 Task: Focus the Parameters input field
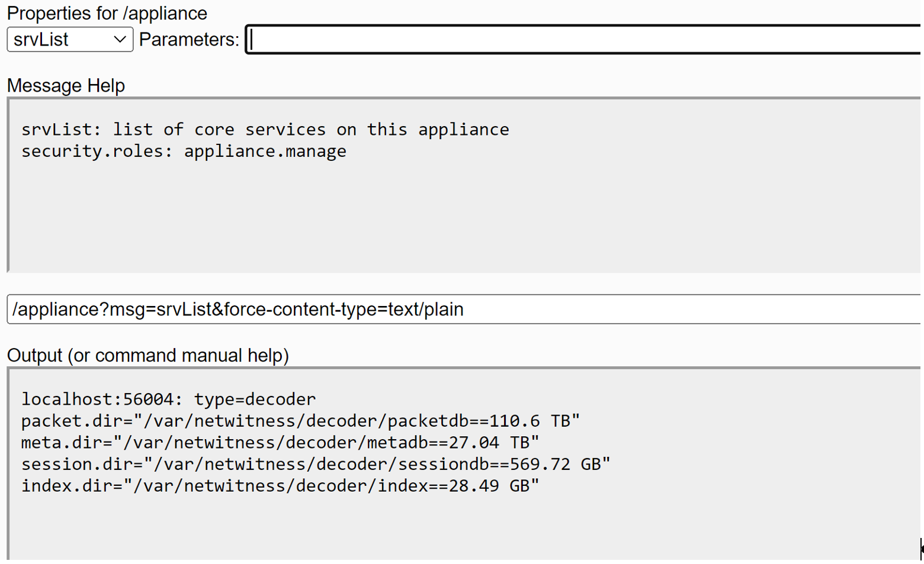[583, 40]
